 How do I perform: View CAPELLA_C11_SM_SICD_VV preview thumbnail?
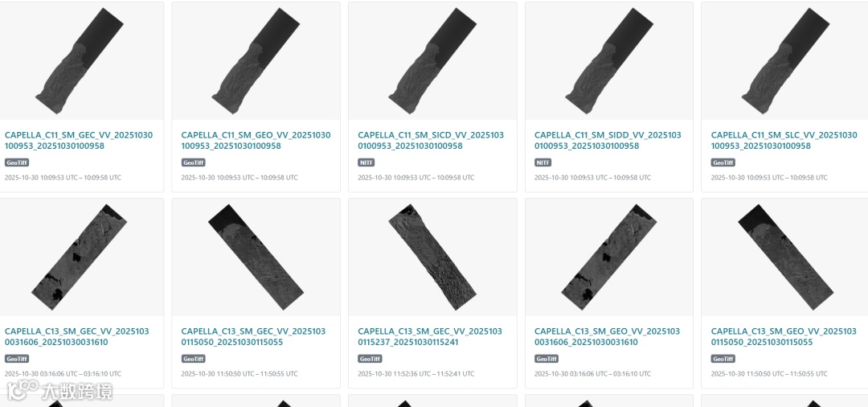(x=432, y=61)
